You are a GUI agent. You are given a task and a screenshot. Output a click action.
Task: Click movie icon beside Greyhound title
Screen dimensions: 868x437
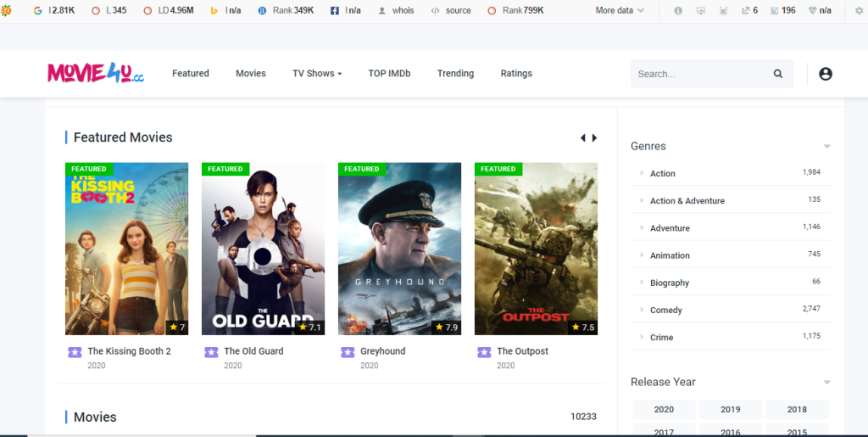click(x=348, y=351)
